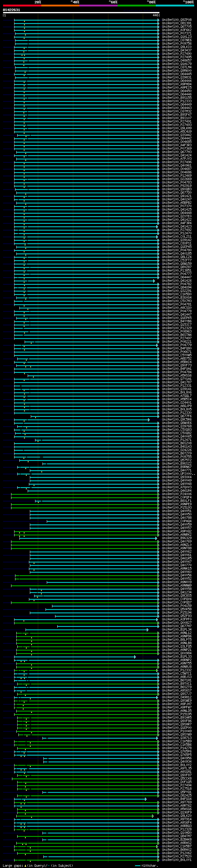
Task: Open hit UniRef100_O81391
Action: pyautogui.click(x=176, y=23)
